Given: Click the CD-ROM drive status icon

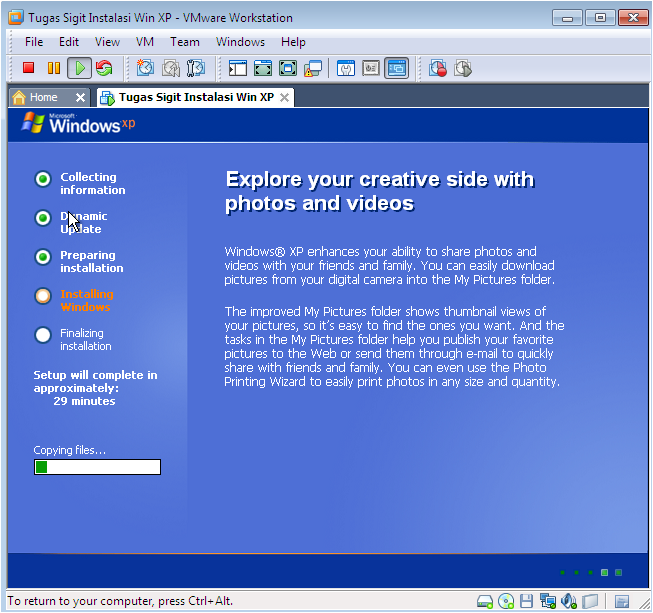Looking at the screenshot, I should coord(506,601).
